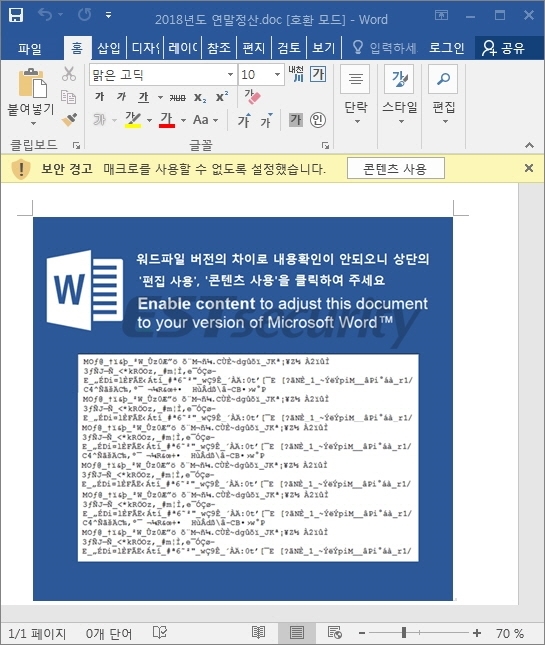Click the zoom slider handle
545x645 pixels.
tap(404, 632)
